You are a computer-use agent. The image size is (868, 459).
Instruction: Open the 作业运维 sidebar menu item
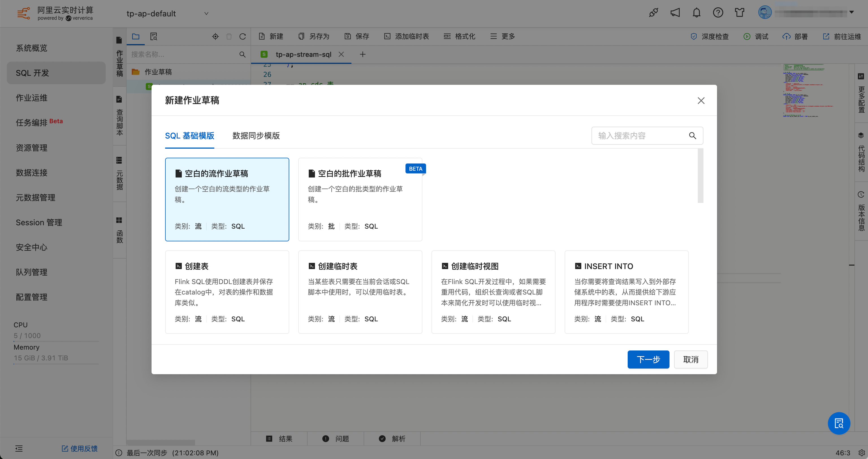[32, 98]
